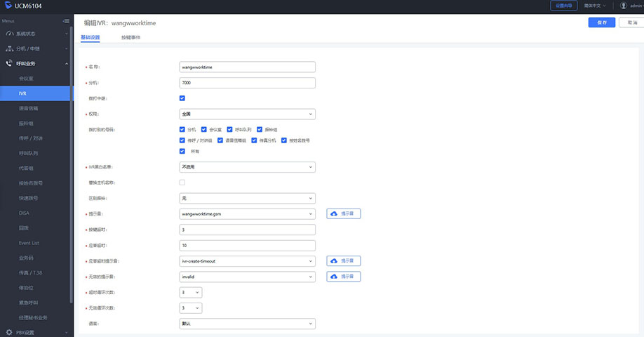The height and width of the screenshot is (337, 644).
Task: Collapse the sidebar using the Menus toggle icon
Action: click(x=66, y=21)
